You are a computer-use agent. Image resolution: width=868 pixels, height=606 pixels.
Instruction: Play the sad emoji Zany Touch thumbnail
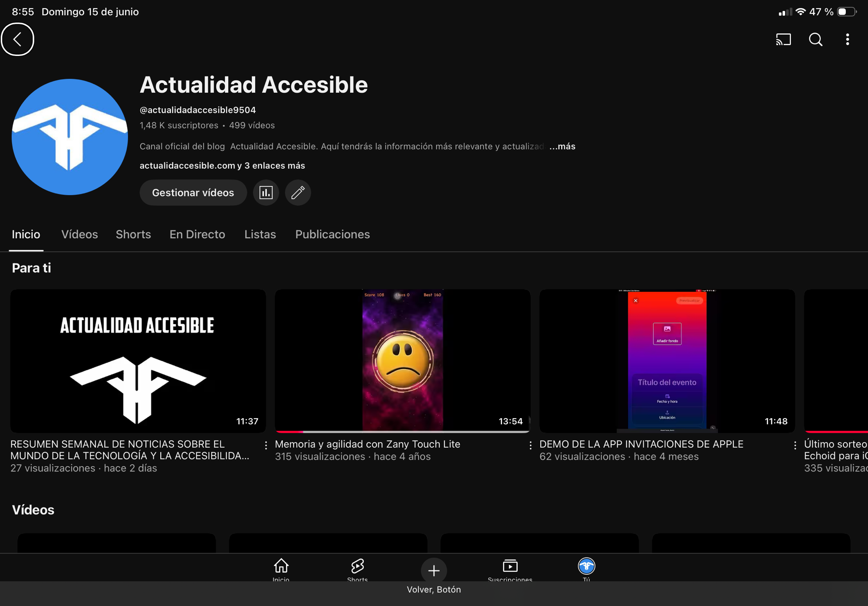402,361
